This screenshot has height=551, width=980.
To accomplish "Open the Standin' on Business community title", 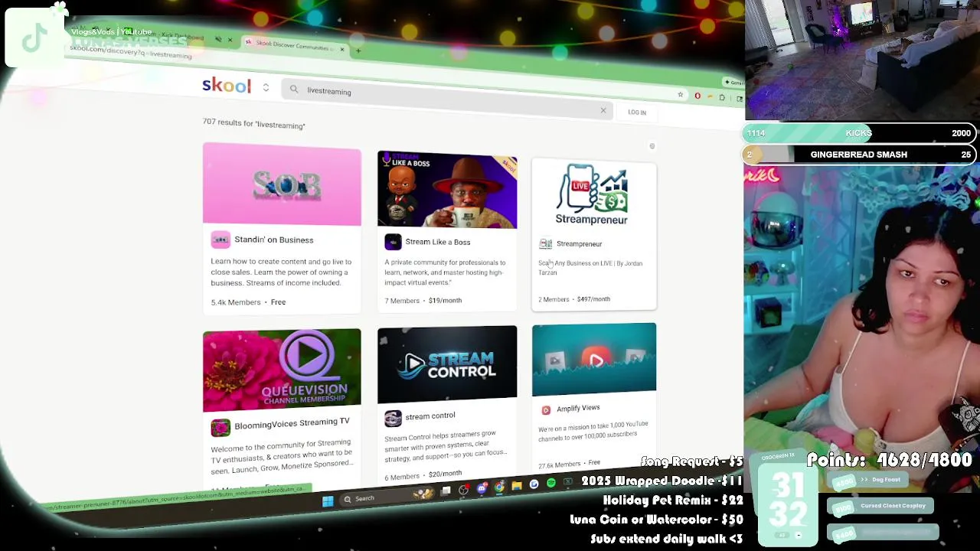I will pos(274,240).
